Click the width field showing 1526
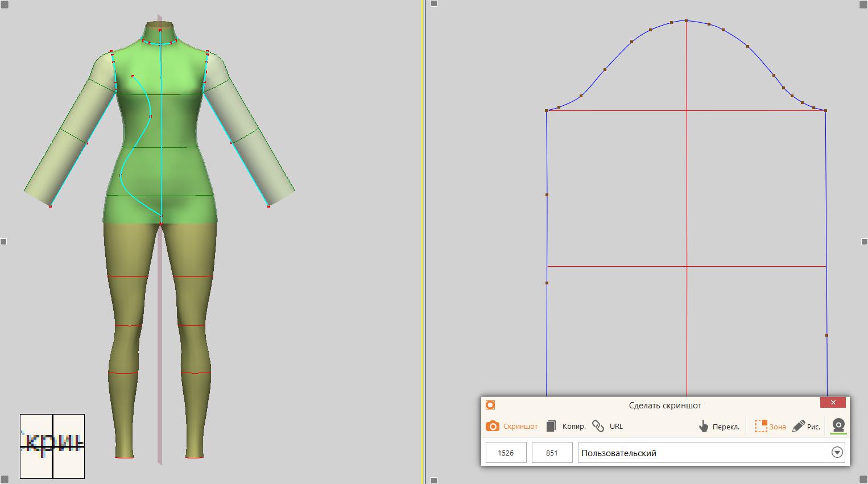868x484 pixels. 506,453
